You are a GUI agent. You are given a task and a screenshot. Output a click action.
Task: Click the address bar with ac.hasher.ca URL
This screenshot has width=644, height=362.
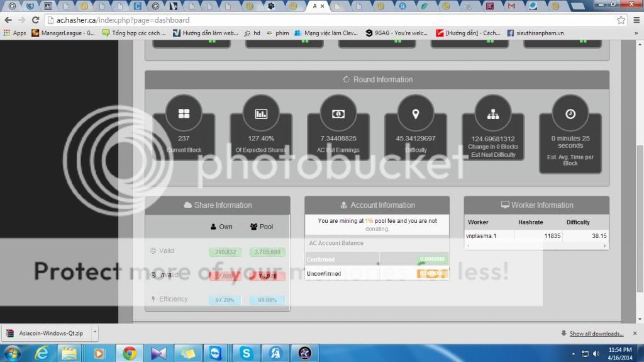click(331, 20)
